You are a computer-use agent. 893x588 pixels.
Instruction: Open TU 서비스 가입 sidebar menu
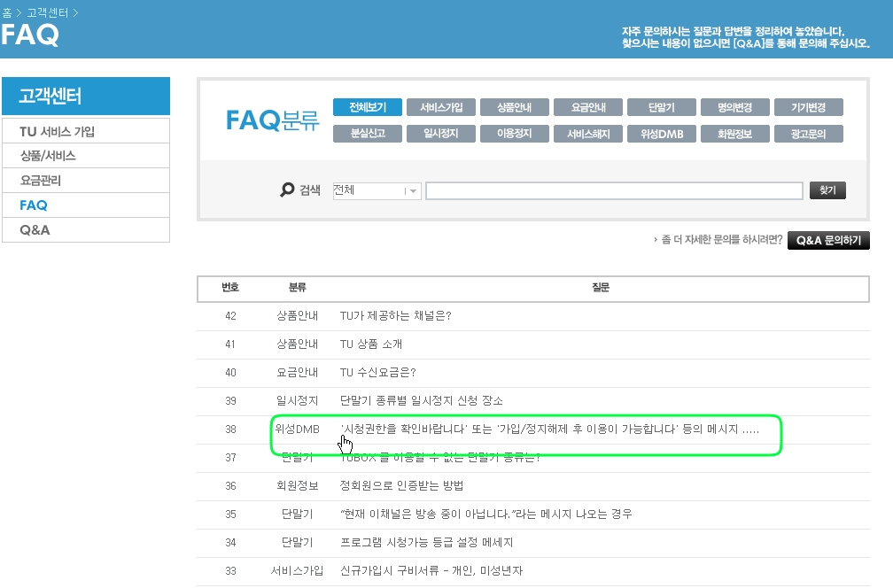(x=86, y=131)
